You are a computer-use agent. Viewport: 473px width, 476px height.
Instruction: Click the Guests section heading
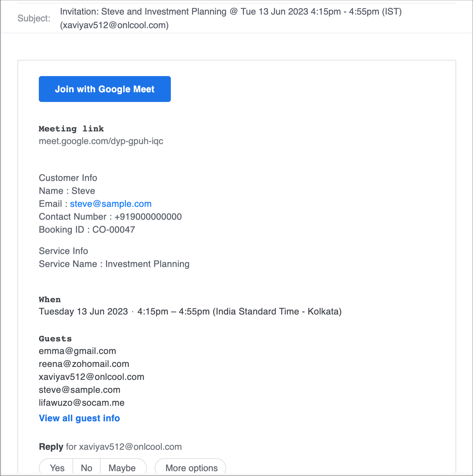(55, 339)
